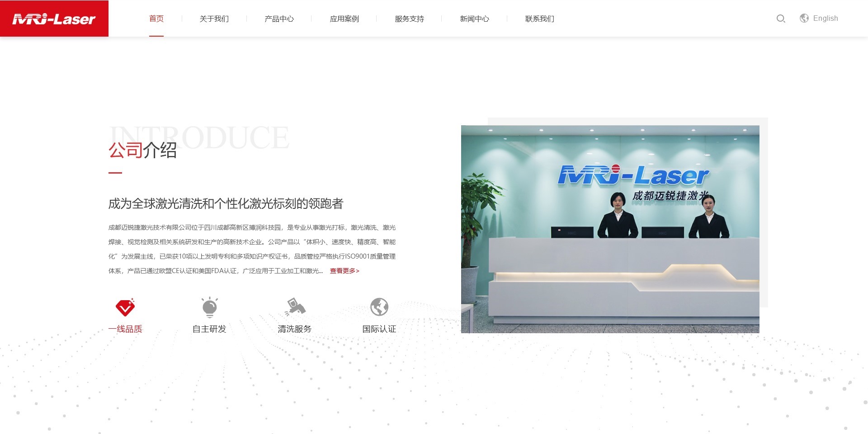The height and width of the screenshot is (434, 868).
Task: Switch language to English
Action: click(x=825, y=19)
